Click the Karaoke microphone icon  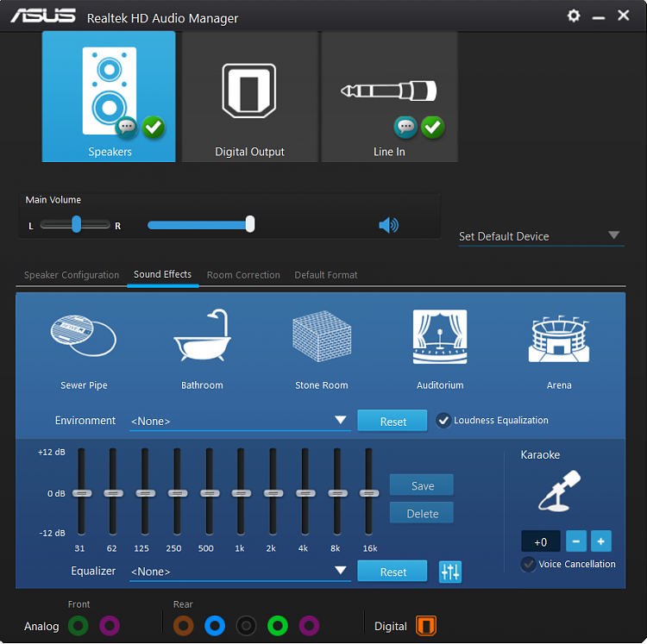click(559, 491)
